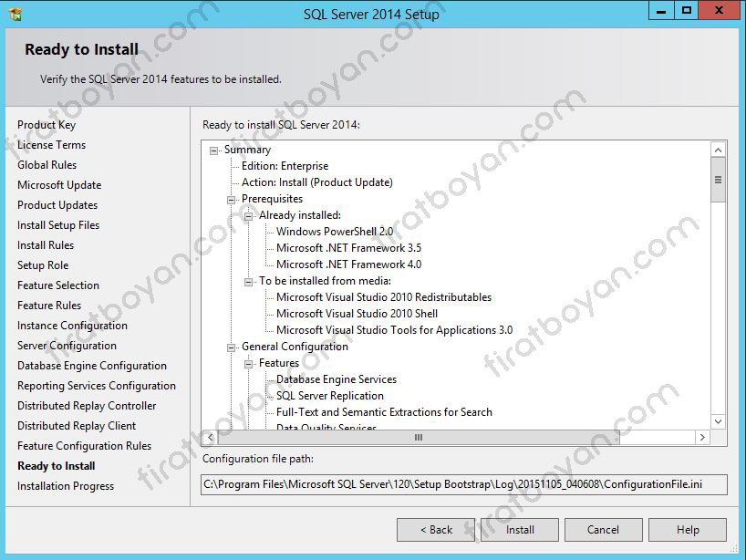Collapse the General Configuration node
The width and height of the screenshot is (746, 560).
pos(232,347)
